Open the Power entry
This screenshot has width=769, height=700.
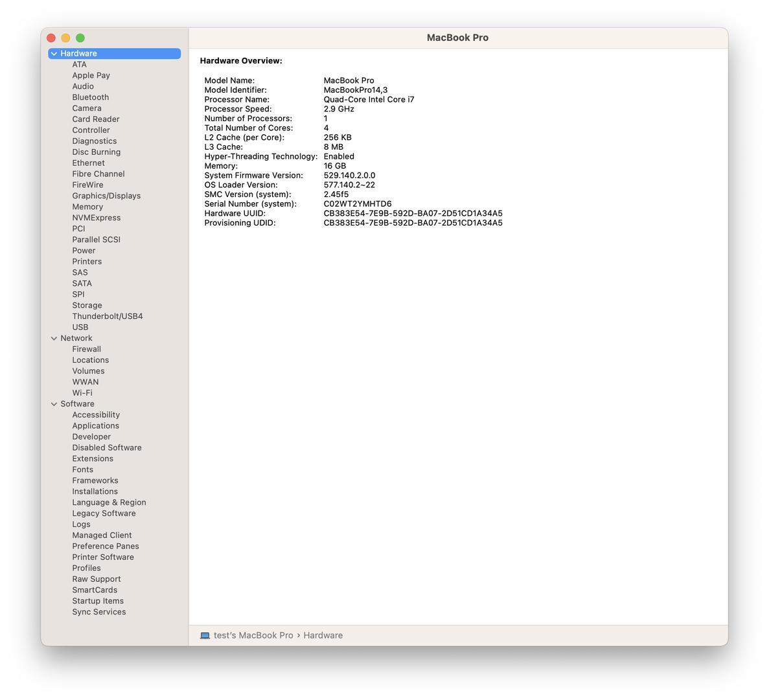84,251
